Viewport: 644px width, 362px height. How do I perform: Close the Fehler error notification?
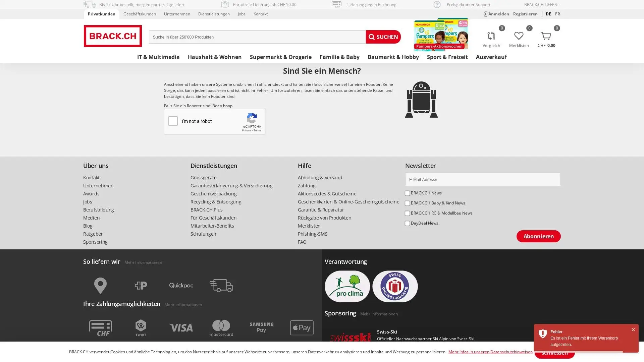tap(633, 330)
